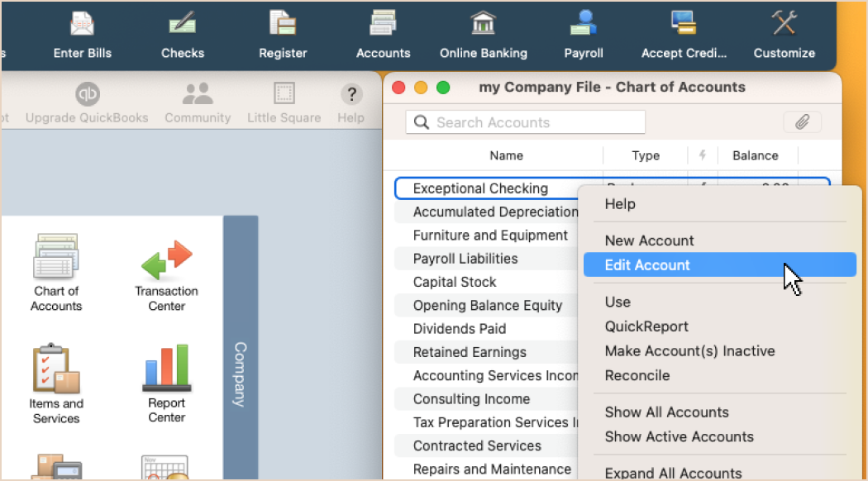
Task: Launch Online Banking from the toolbar
Action: [484, 35]
